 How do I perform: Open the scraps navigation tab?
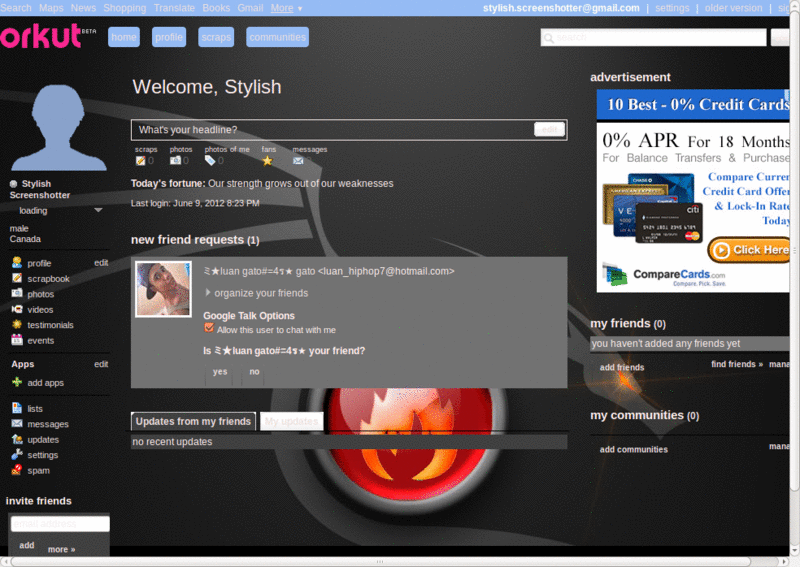click(x=216, y=37)
